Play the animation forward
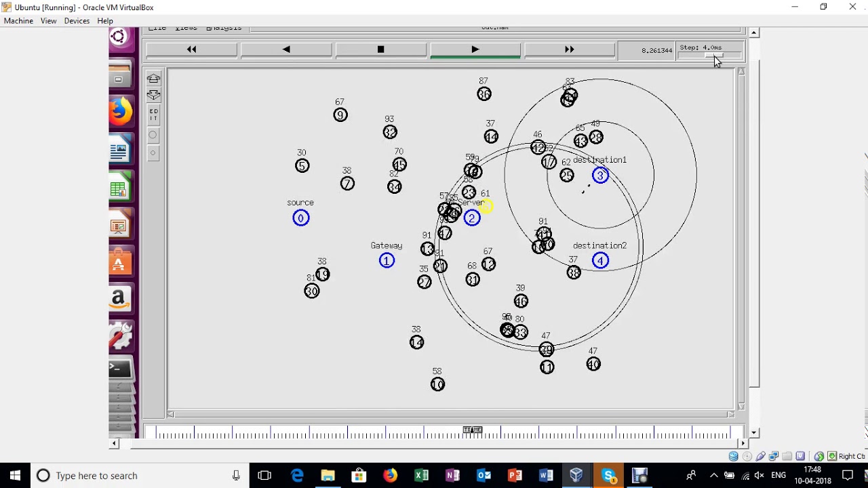This screenshot has height=488, width=868. point(475,49)
